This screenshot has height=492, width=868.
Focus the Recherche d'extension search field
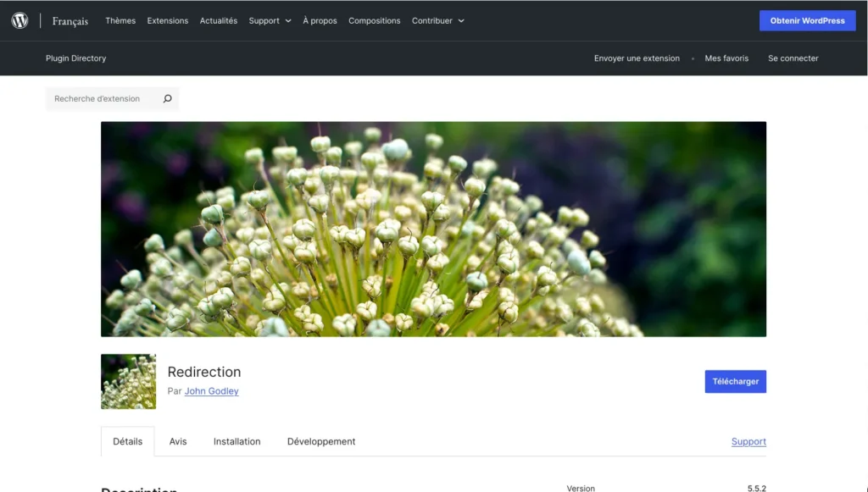(102, 99)
